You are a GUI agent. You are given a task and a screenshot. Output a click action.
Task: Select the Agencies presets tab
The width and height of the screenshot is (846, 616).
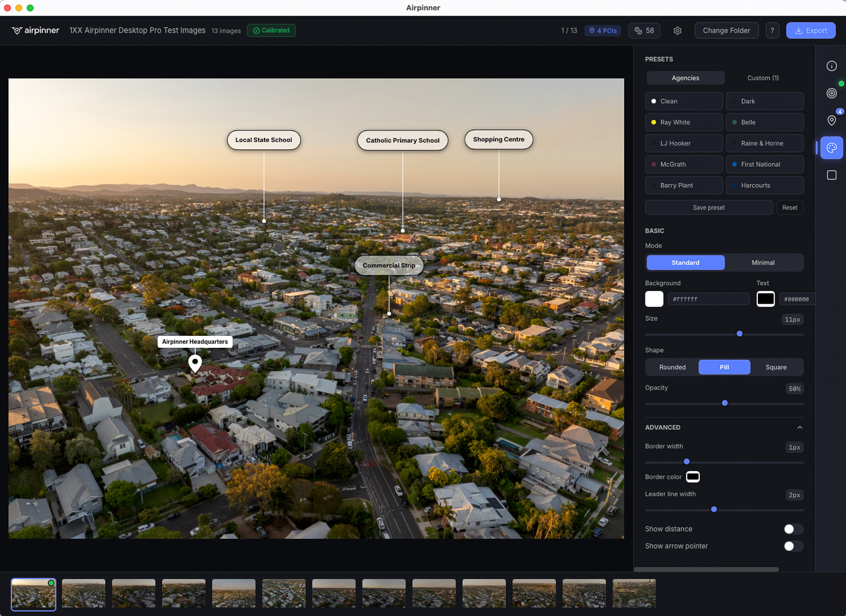point(685,78)
